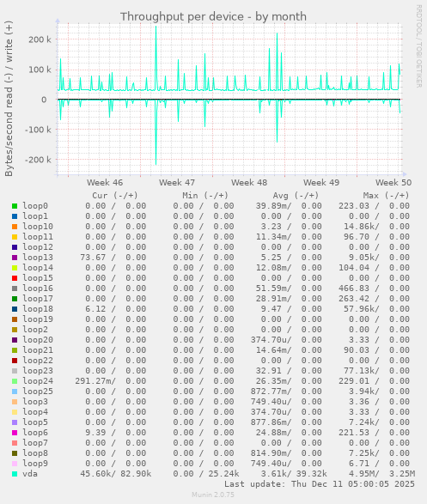The image size is (427, 504).
Task: Click the loop1 blue legend swatch
Action: (15, 216)
